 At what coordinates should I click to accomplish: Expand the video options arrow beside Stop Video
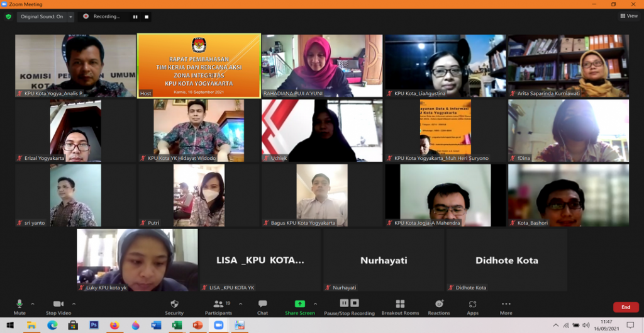click(74, 303)
